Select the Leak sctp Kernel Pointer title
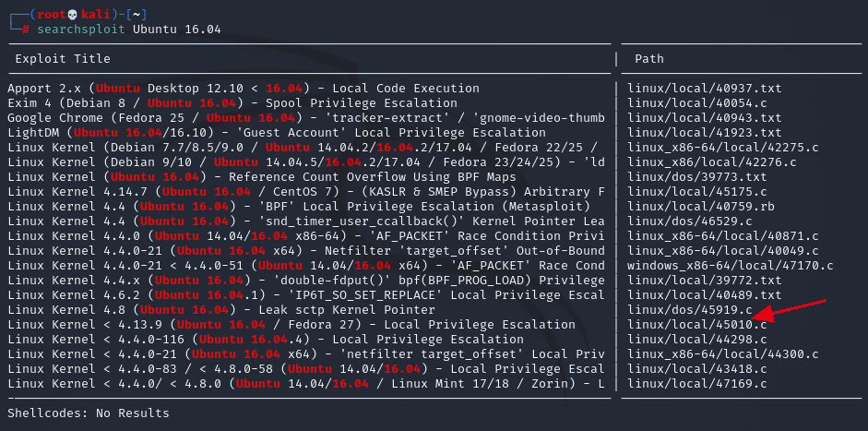868x431 pixels. click(221, 310)
